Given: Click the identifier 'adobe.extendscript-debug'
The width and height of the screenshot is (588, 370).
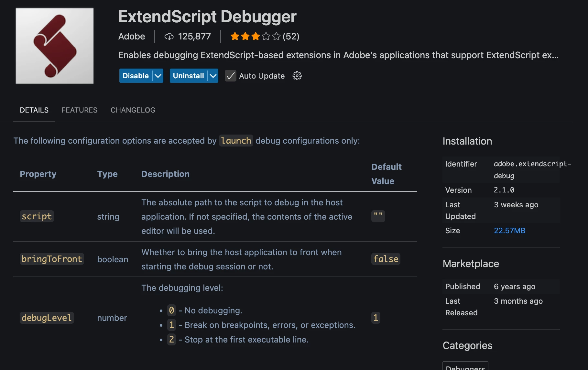Looking at the screenshot, I should [x=532, y=169].
